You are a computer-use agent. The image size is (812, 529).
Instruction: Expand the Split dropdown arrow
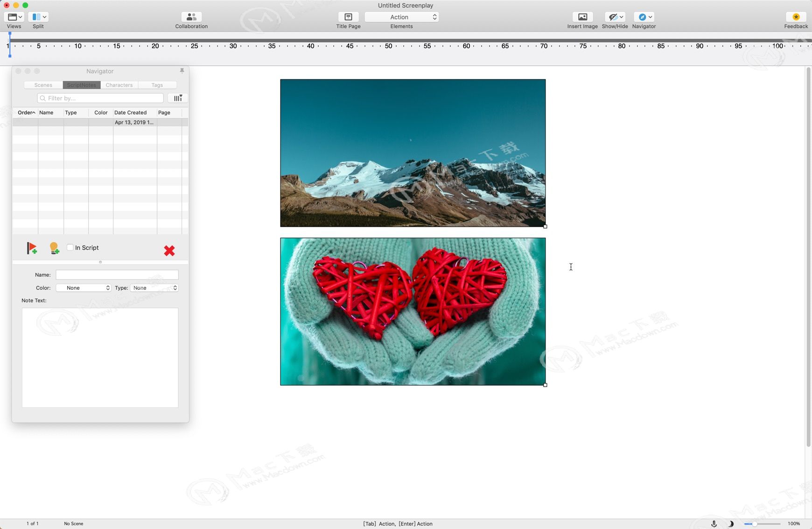click(x=44, y=17)
